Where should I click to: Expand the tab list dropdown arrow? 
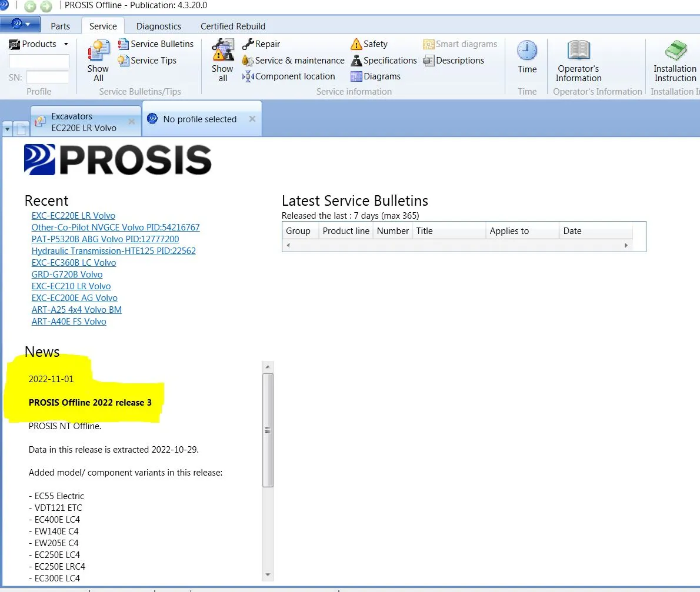pos(8,129)
